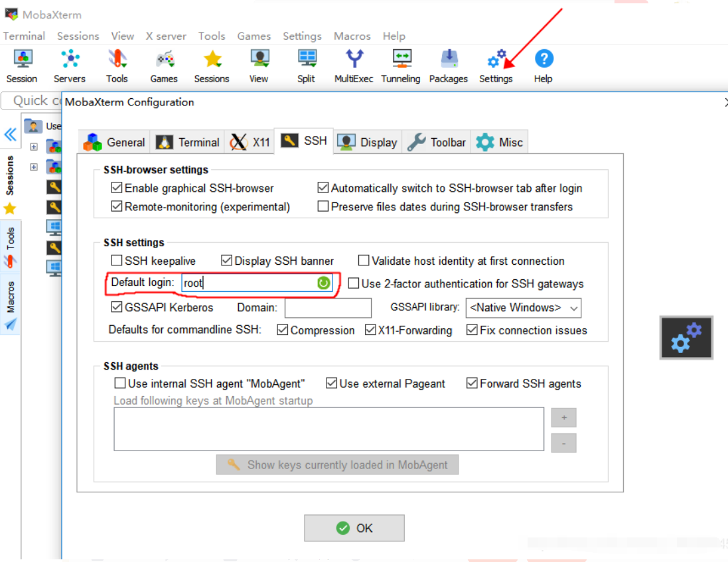Open the View toolbar icon
Screen dimensions: 728x562
[x=259, y=66]
